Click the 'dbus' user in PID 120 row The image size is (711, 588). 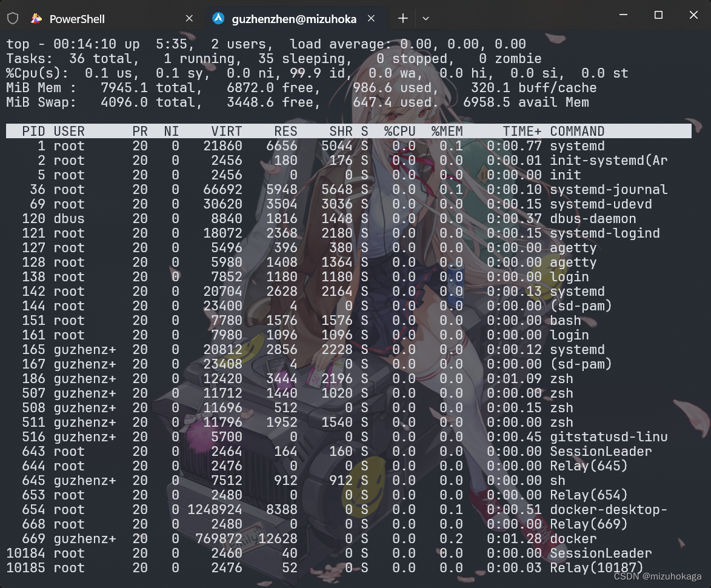pos(69,218)
